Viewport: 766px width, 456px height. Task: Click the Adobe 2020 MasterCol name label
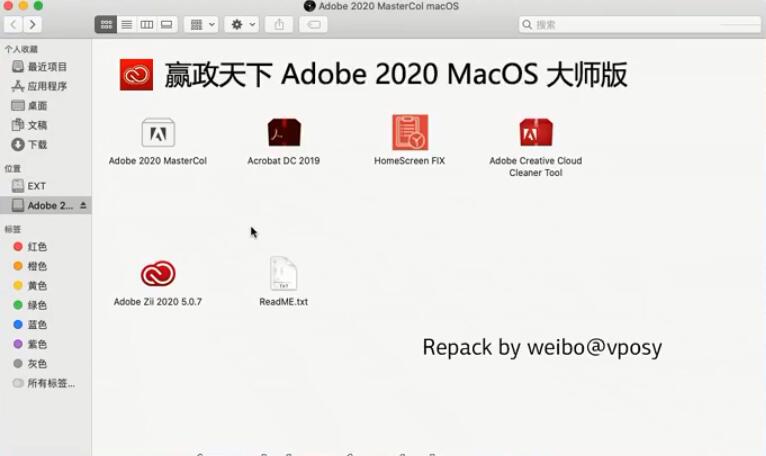tap(158, 161)
